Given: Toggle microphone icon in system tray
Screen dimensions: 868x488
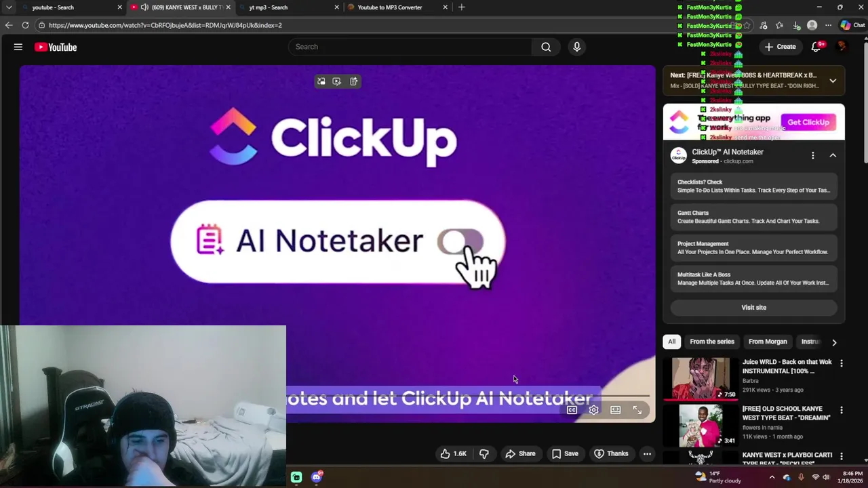Looking at the screenshot, I should point(801,477).
